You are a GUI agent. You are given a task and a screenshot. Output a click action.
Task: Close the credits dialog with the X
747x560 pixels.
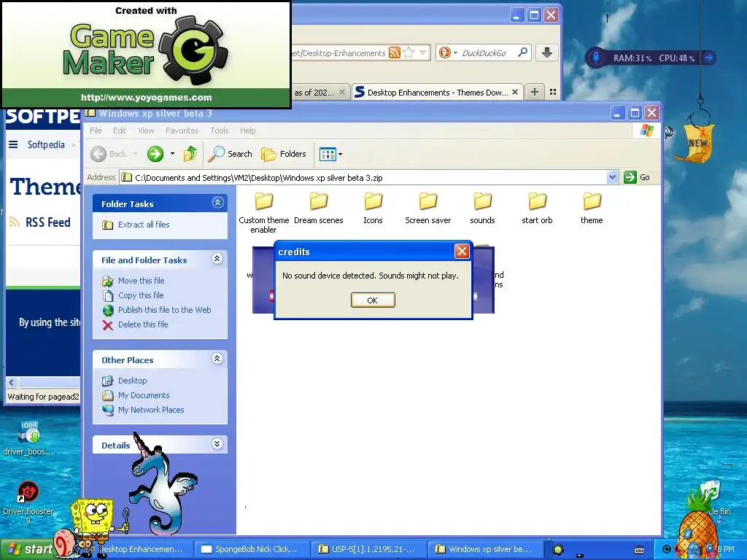tap(462, 252)
